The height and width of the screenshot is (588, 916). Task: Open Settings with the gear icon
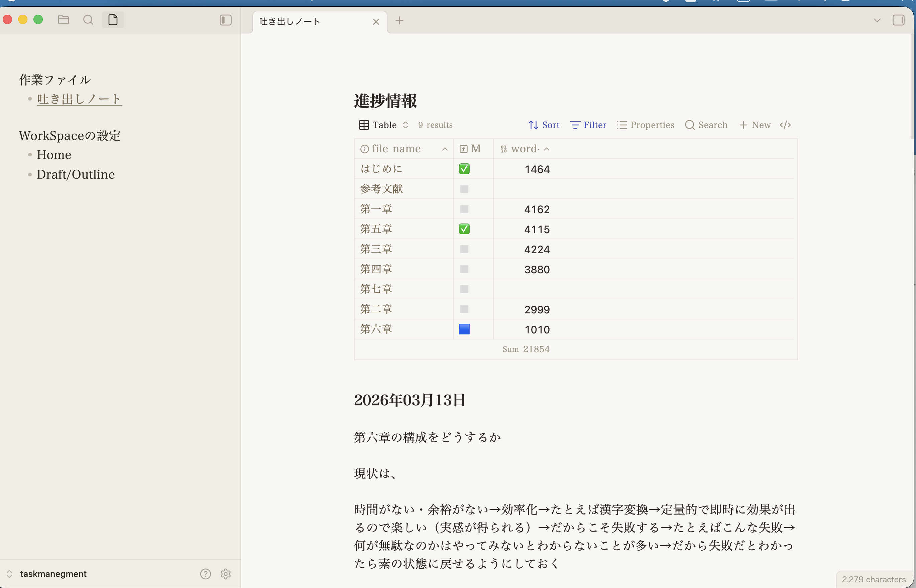(226, 574)
